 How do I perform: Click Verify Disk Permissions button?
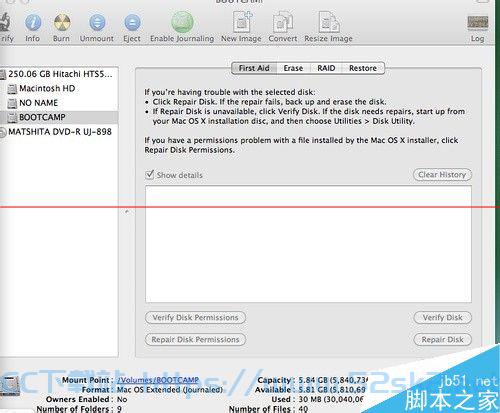click(x=195, y=317)
